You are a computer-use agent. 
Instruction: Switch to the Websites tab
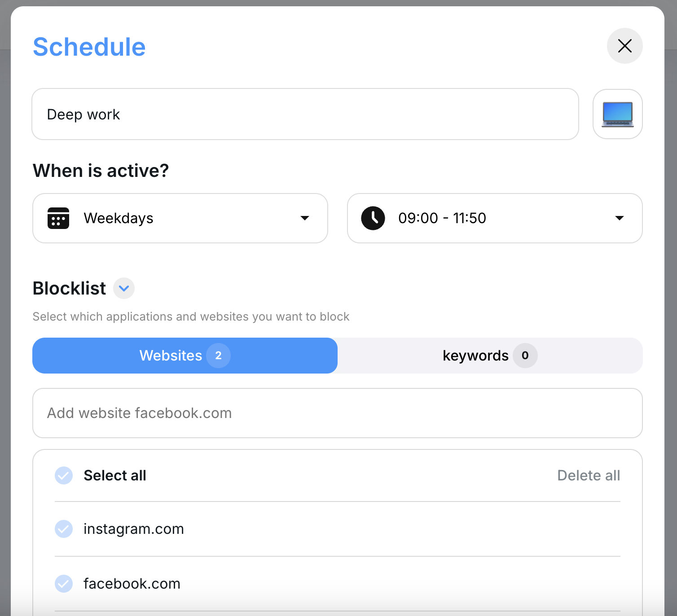pyautogui.click(x=171, y=356)
